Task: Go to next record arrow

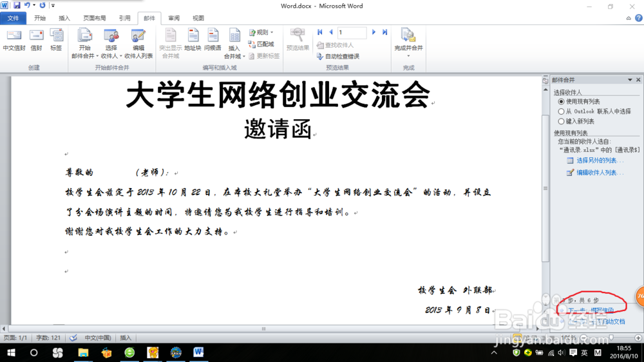Action: coord(374,32)
